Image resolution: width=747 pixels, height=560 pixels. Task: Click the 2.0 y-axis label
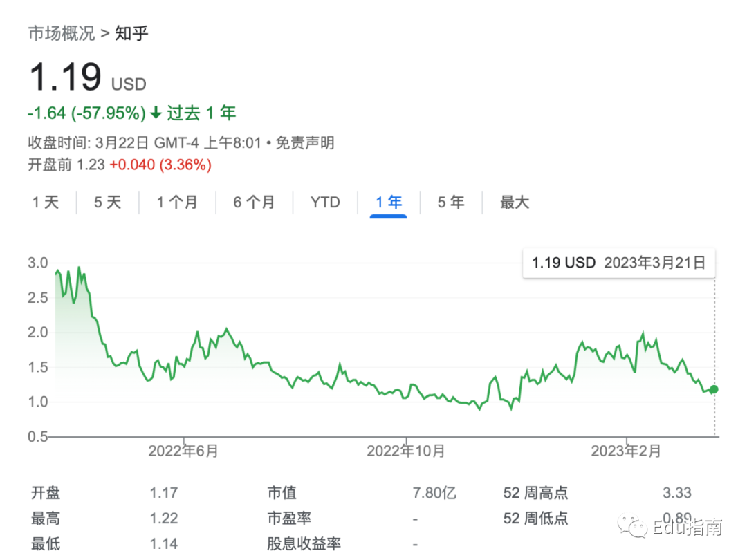[37, 333]
